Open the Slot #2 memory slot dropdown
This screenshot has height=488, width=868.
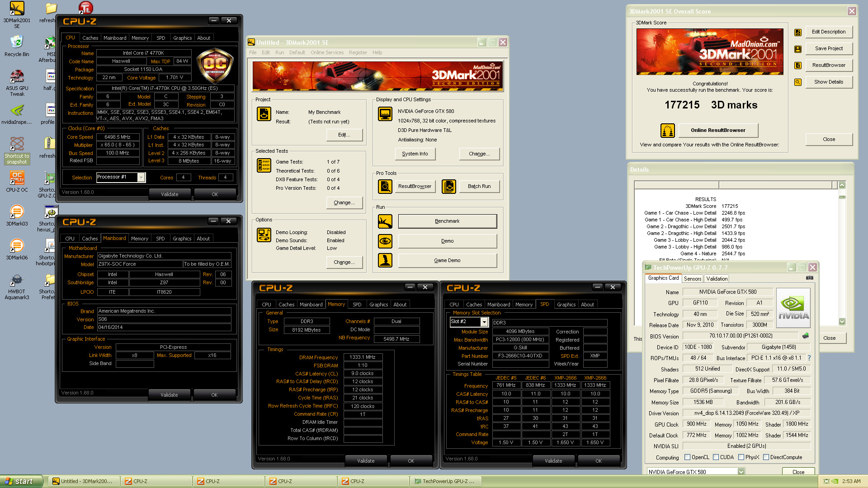(x=484, y=322)
